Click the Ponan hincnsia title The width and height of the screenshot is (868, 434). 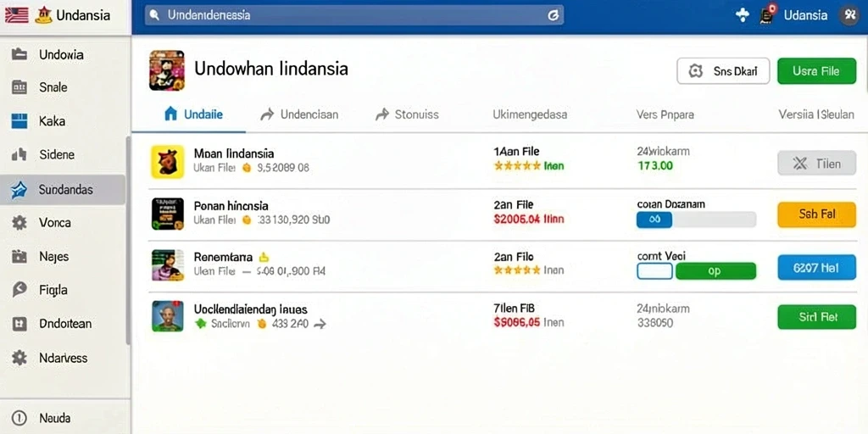pyautogui.click(x=231, y=205)
